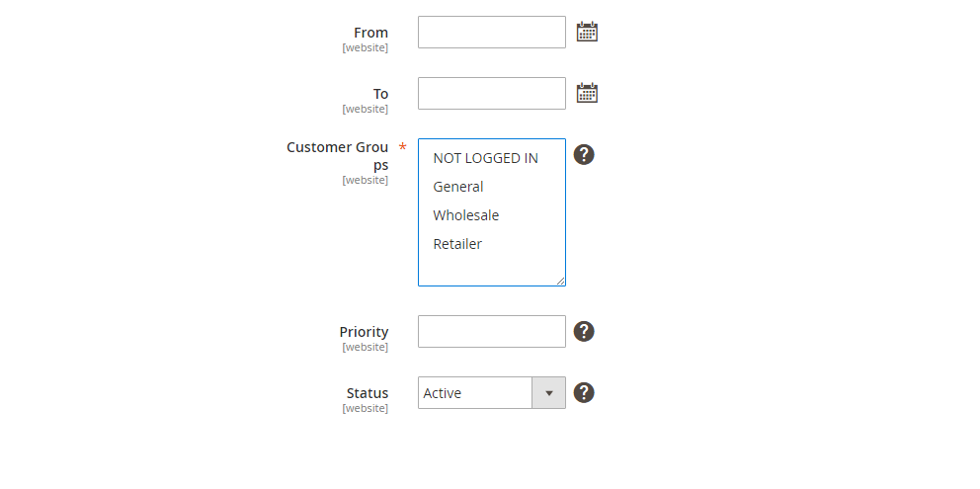Open the Status dropdown arrow
This screenshot has height=489, width=980.
coord(548,393)
